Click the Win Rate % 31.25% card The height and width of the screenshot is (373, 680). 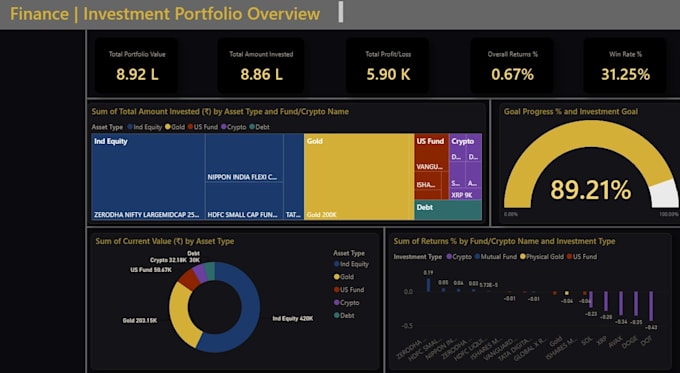(x=625, y=65)
